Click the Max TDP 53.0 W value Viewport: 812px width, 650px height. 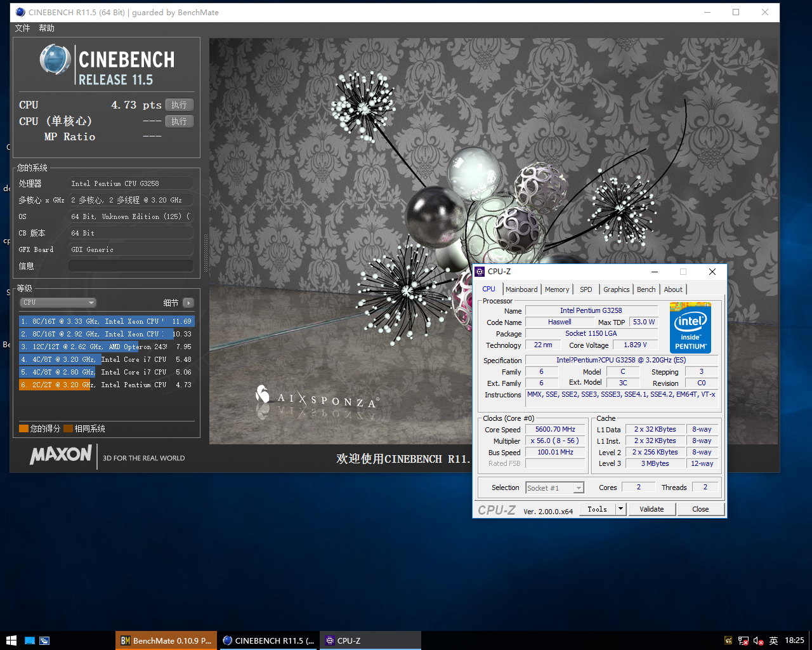point(644,322)
